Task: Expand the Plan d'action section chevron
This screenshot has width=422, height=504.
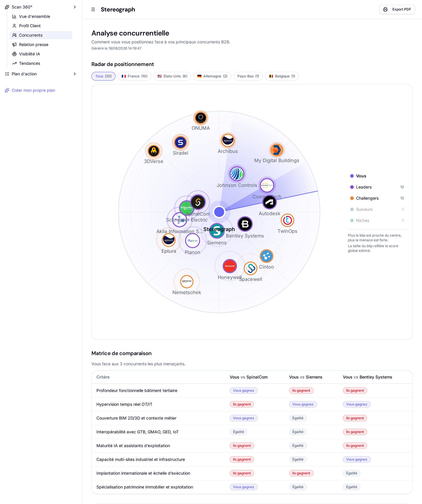Action: (x=75, y=74)
